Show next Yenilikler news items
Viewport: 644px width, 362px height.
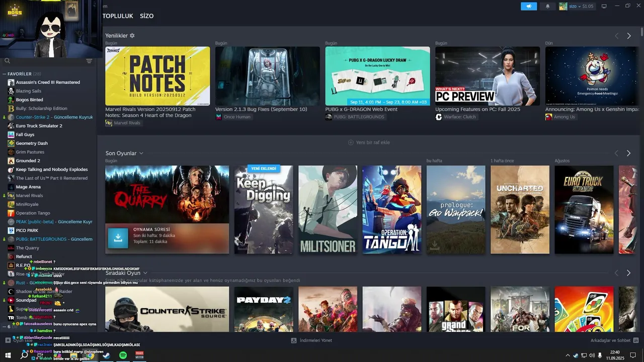tap(629, 36)
